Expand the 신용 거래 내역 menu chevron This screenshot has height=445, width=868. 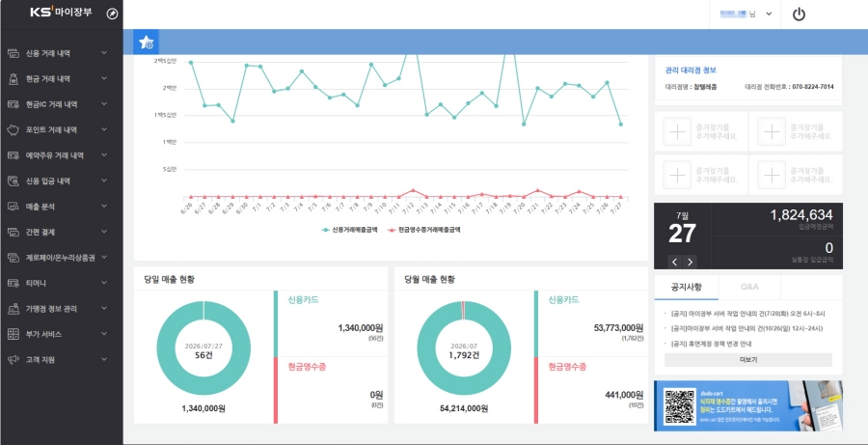coord(104,53)
